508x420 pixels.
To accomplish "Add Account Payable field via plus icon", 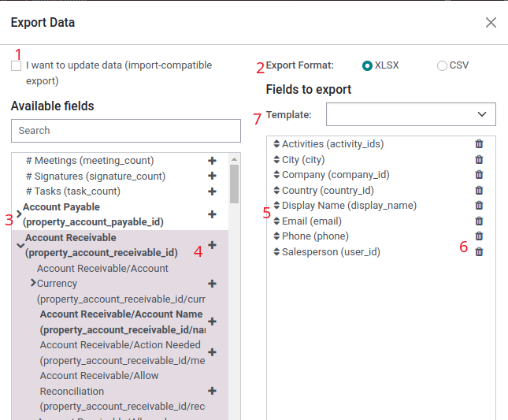I will (212, 214).
